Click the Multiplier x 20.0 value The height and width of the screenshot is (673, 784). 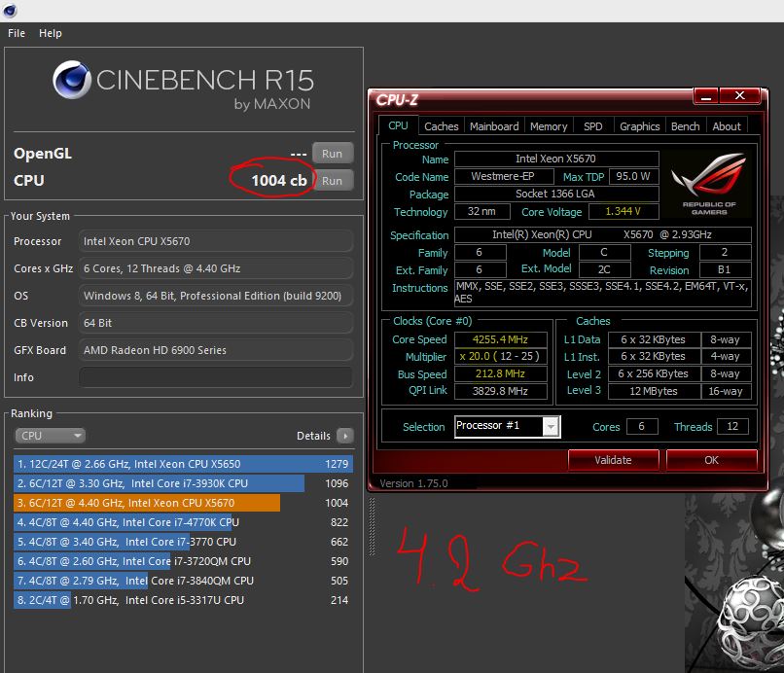(501, 357)
